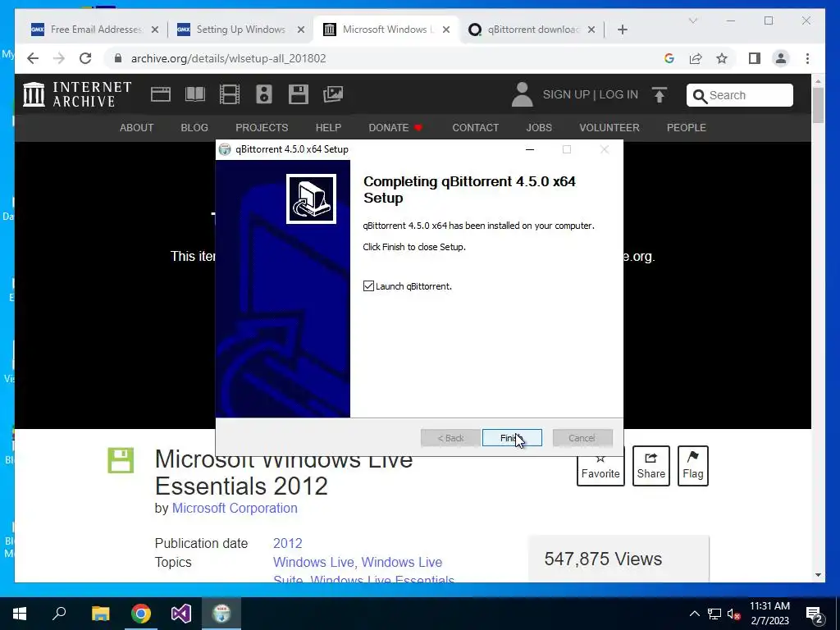Click the Flag button
The image size is (840, 630).
click(692, 466)
